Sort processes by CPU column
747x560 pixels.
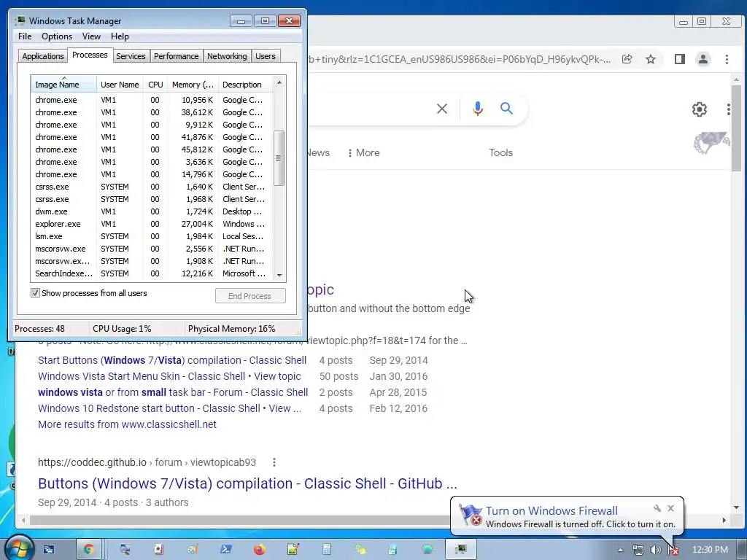(x=155, y=85)
